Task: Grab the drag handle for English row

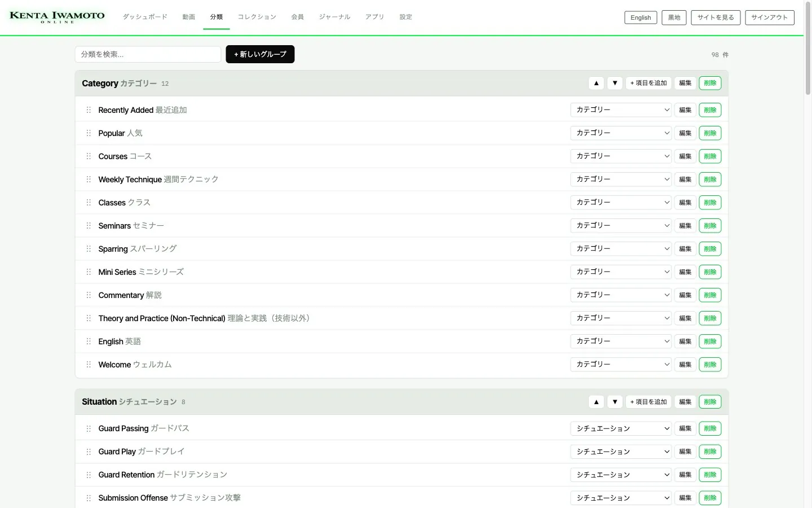Action: [89, 341]
